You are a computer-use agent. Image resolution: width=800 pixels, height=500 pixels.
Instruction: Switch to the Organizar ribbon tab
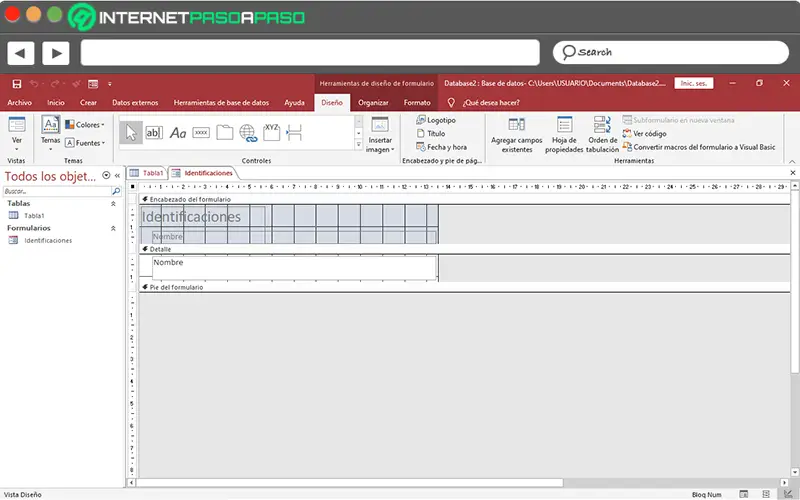click(x=373, y=103)
